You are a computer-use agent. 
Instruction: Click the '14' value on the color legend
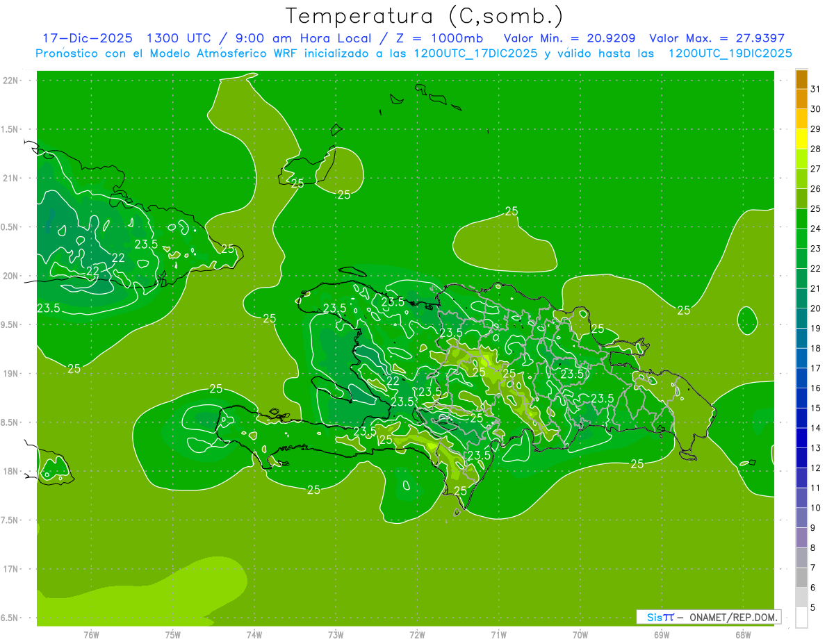pos(816,428)
